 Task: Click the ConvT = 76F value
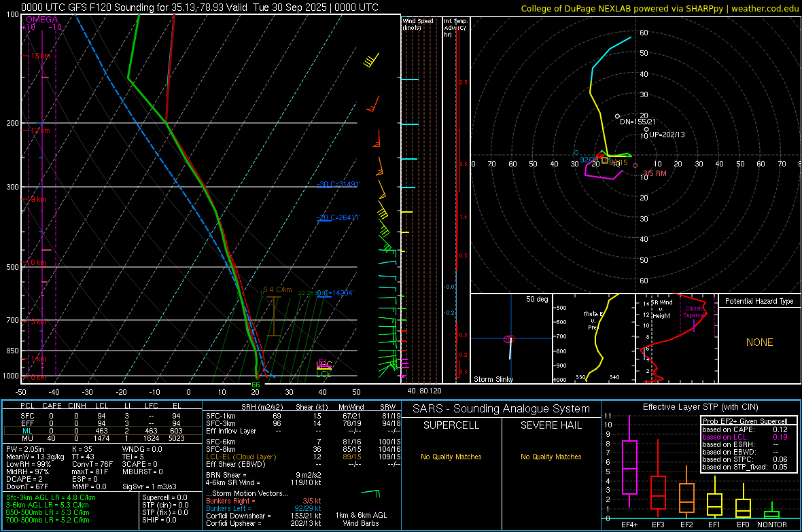tap(92, 464)
